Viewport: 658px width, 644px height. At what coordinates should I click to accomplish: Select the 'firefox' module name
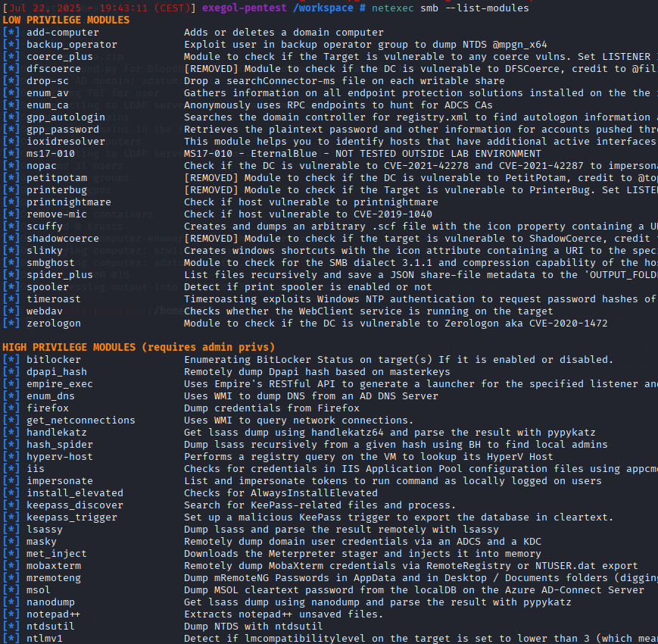pyautogui.click(x=48, y=408)
